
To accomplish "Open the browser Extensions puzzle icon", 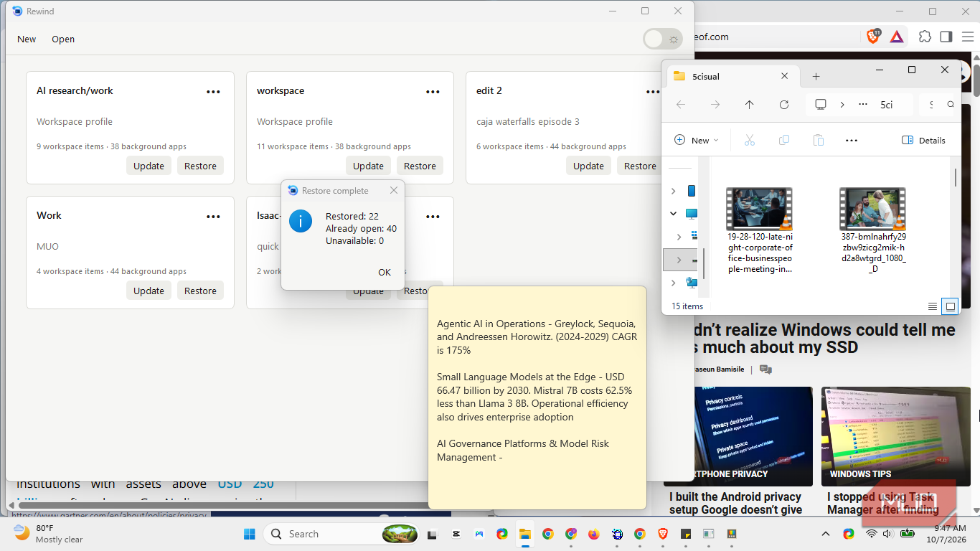I will click(925, 37).
